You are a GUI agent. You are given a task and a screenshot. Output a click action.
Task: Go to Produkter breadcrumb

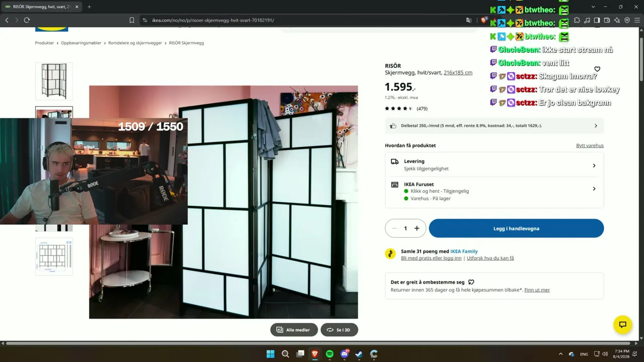(x=44, y=43)
